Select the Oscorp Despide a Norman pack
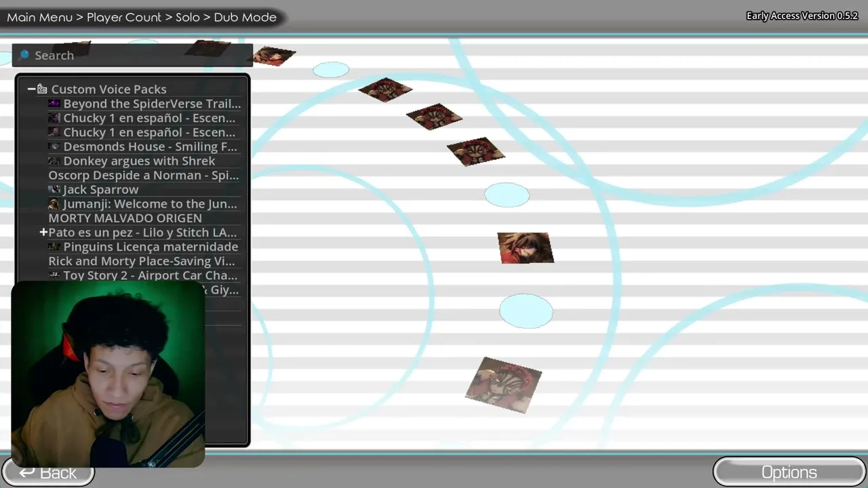 [144, 176]
